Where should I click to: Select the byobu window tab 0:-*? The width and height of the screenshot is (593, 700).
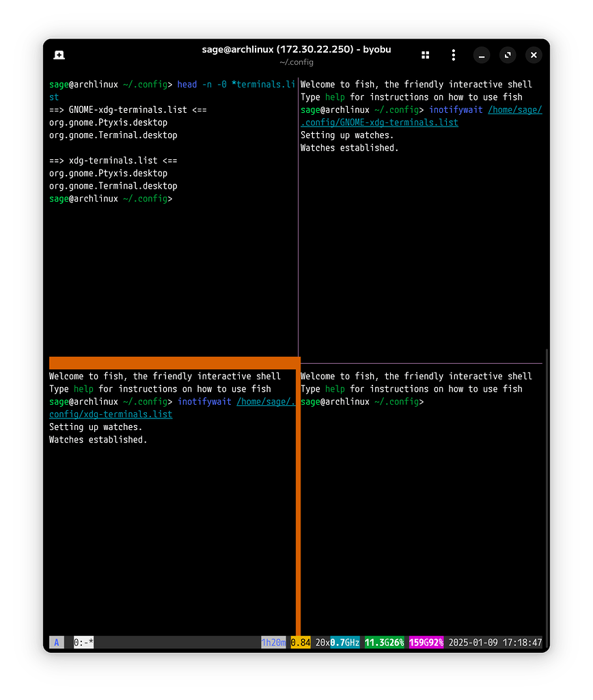coord(83,643)
